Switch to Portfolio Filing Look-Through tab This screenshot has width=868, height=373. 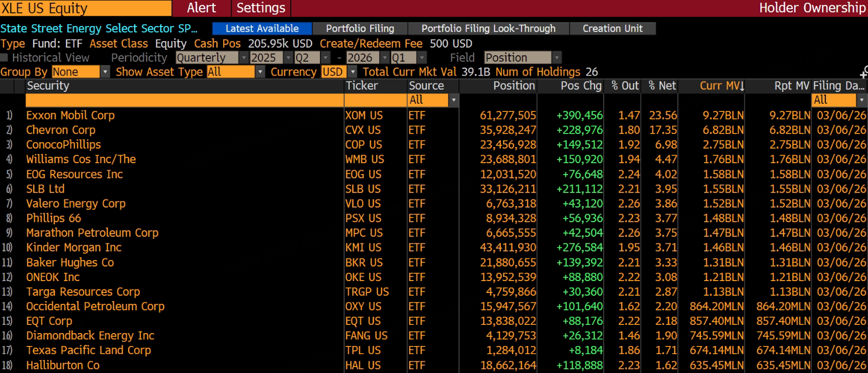pyautogui.click(x=489, y=29)
